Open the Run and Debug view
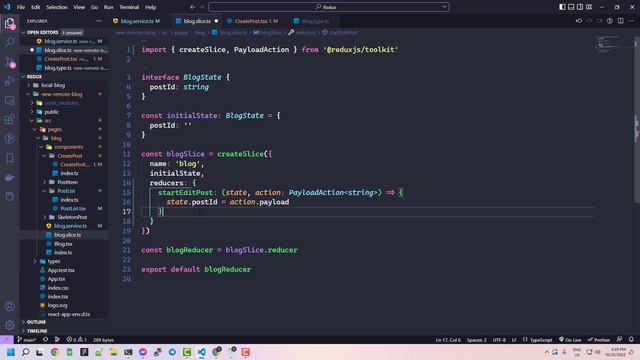This screenshot has height=360, width=640. [x=9, y=81]
